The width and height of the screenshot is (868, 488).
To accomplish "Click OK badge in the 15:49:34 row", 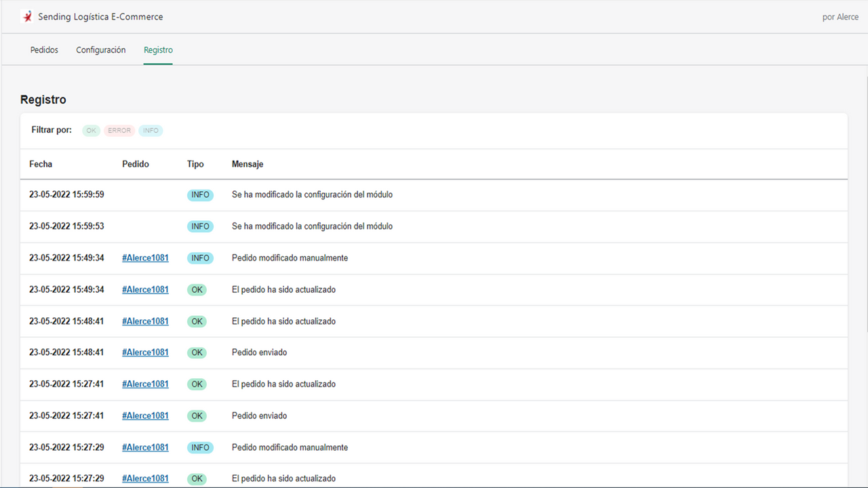I will click(197, 290).
